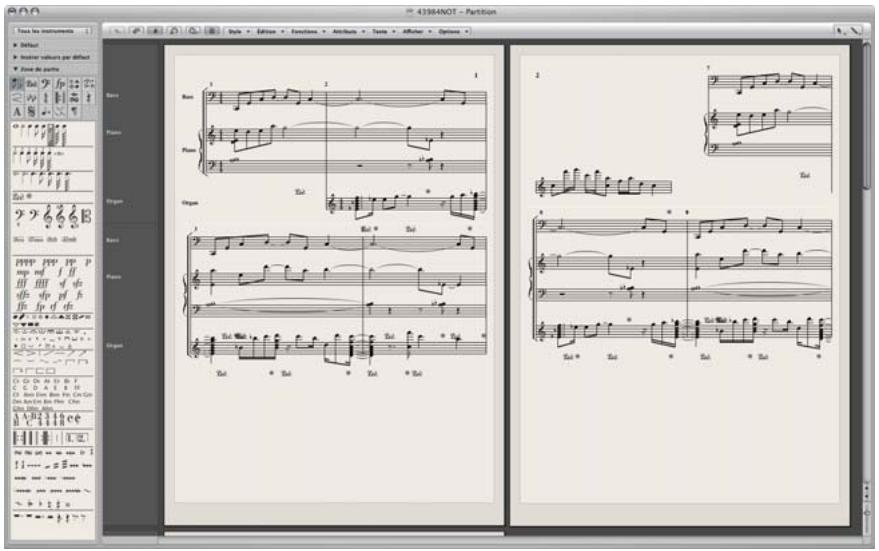Open the Note Heads group button

[75, 84]
